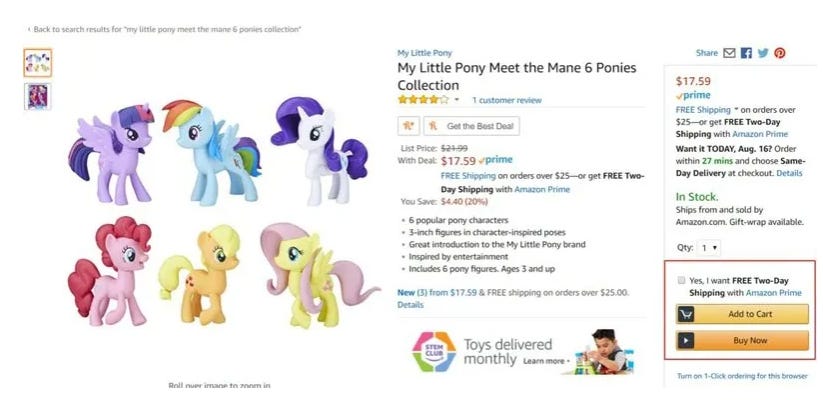Image resolution: width=823 pixels, height=400 pixels.
Task: Click Learn more on Toys delivered monthly banner
Action: (x=544, y=361)
